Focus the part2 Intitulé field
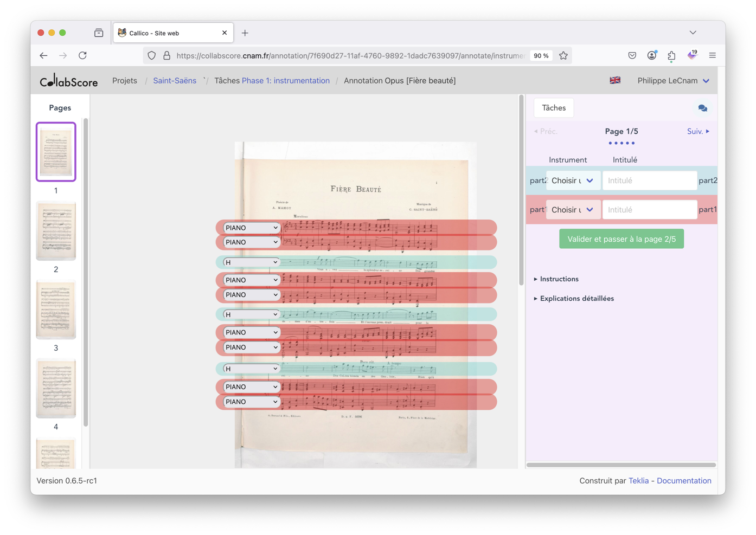Screen dimensions: 756x535 pyautogui.click(x=650, y=181)
